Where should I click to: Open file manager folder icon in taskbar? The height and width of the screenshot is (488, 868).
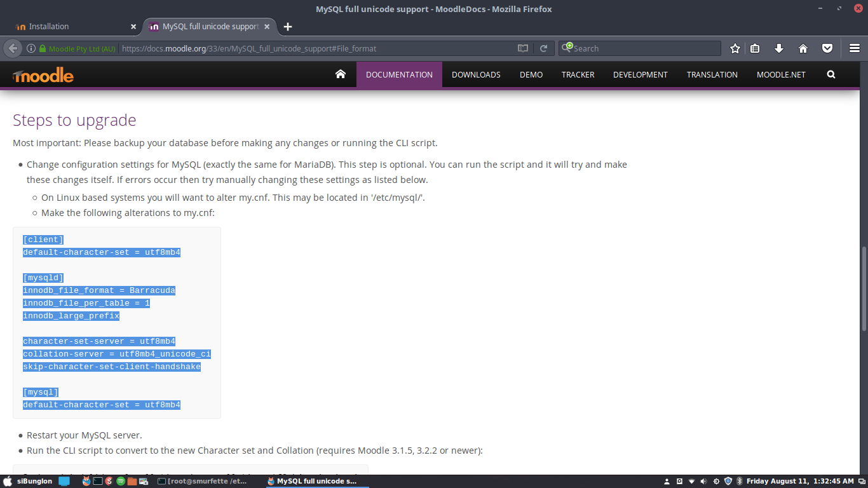tap(132, 482)
